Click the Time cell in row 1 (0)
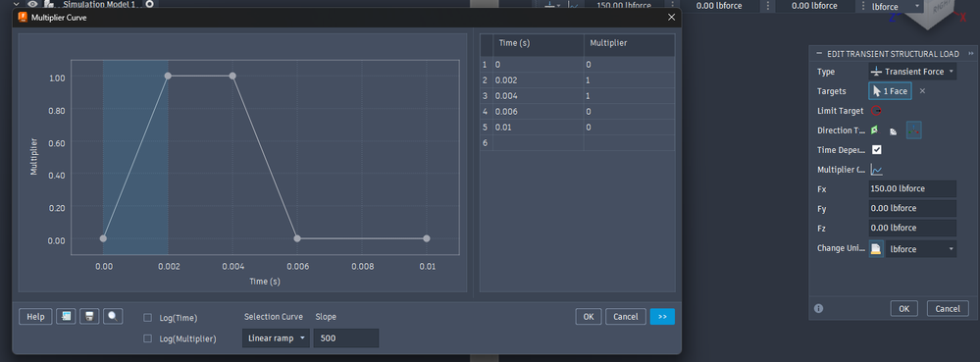 539,65
